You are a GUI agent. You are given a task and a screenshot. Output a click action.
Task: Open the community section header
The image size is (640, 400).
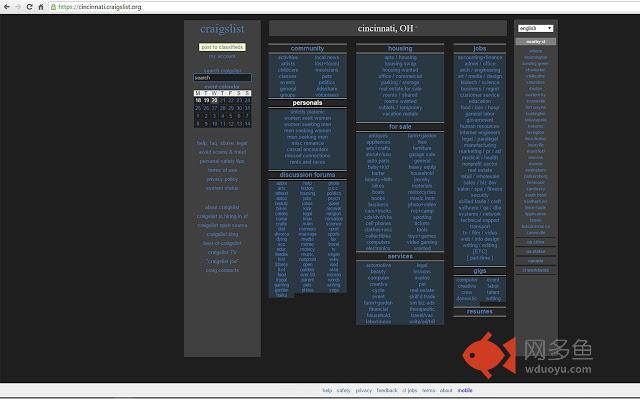point(307,48)
